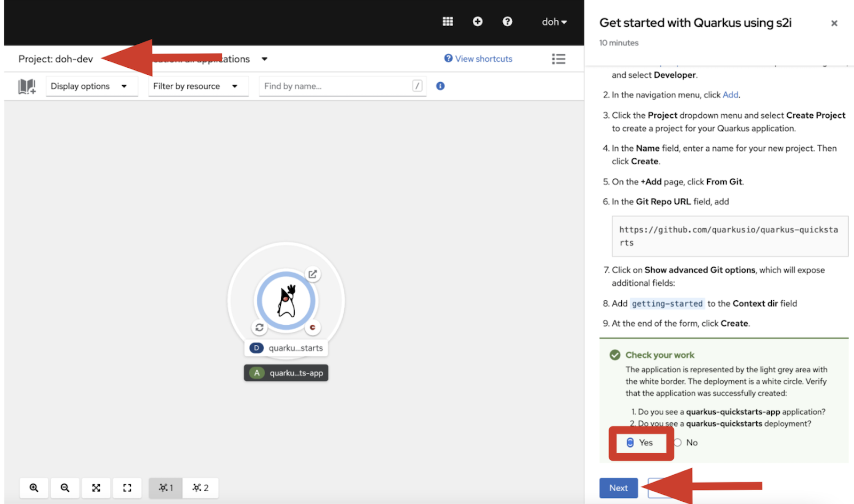The width and height of the screenshot is (854, 504).
Task: Select the No radio button
Action: 678,443
